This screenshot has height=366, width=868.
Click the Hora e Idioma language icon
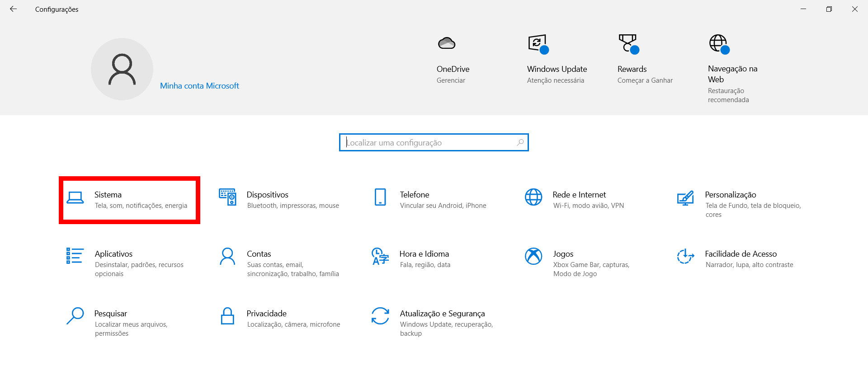380,256
